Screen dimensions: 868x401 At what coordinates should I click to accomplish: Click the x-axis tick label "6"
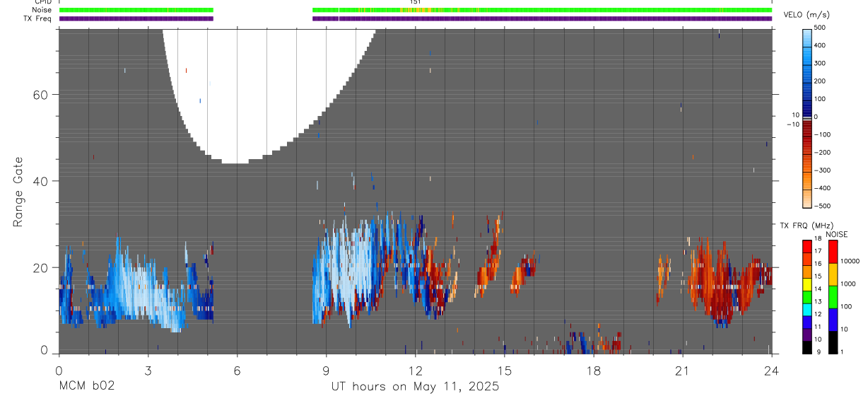pyautogui.click(x=237, y=371)
